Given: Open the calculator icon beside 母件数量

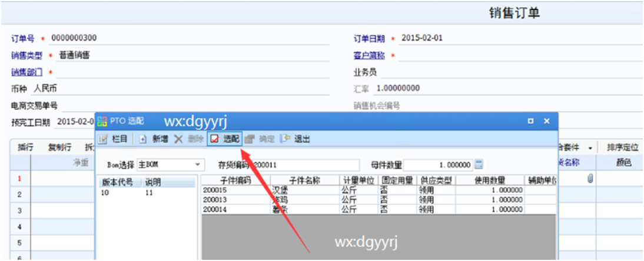Looking at the screenshot, I should tap(479, 165).
